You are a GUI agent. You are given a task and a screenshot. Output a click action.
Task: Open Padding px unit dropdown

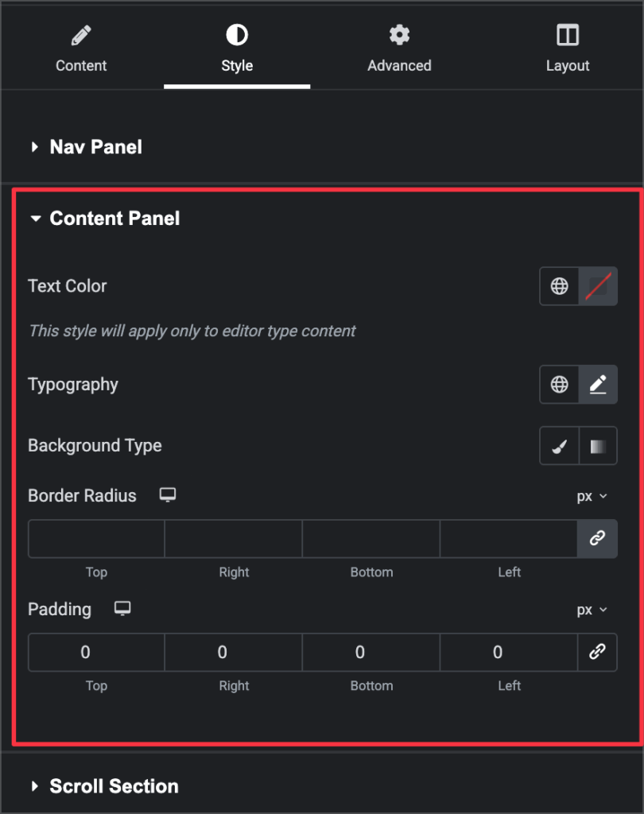[592, 610]
